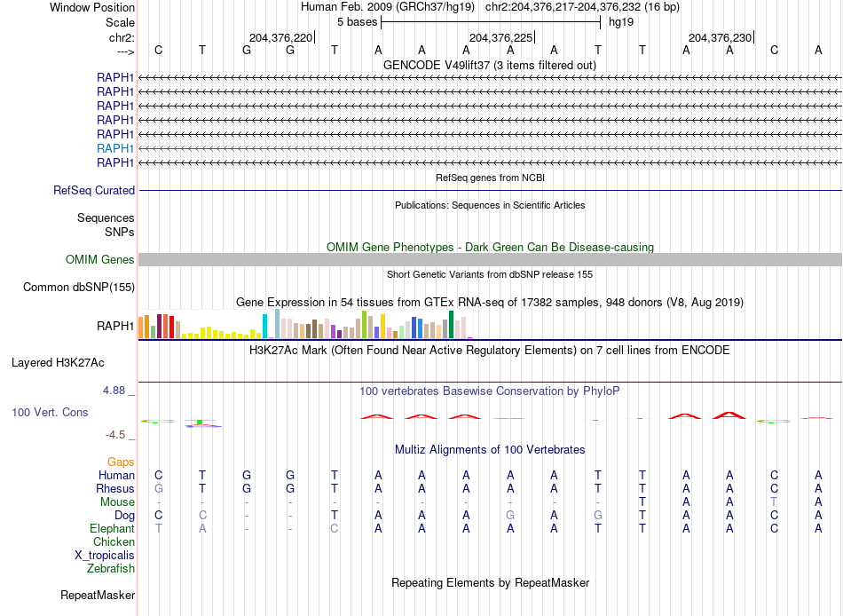Select the Mouse species label

(117, 502)
